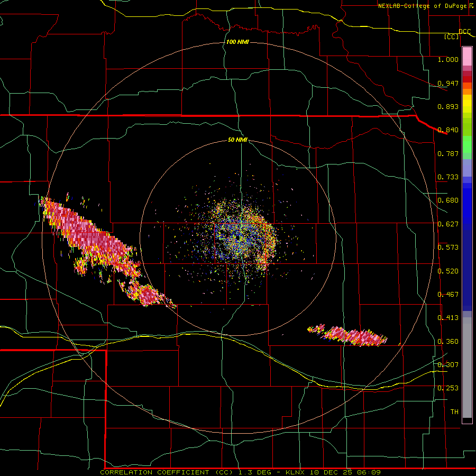Click the 0.413 color scale label
The width and height of the screenshot is (476, 476).
pyautogui.click(x=448, y=318)
